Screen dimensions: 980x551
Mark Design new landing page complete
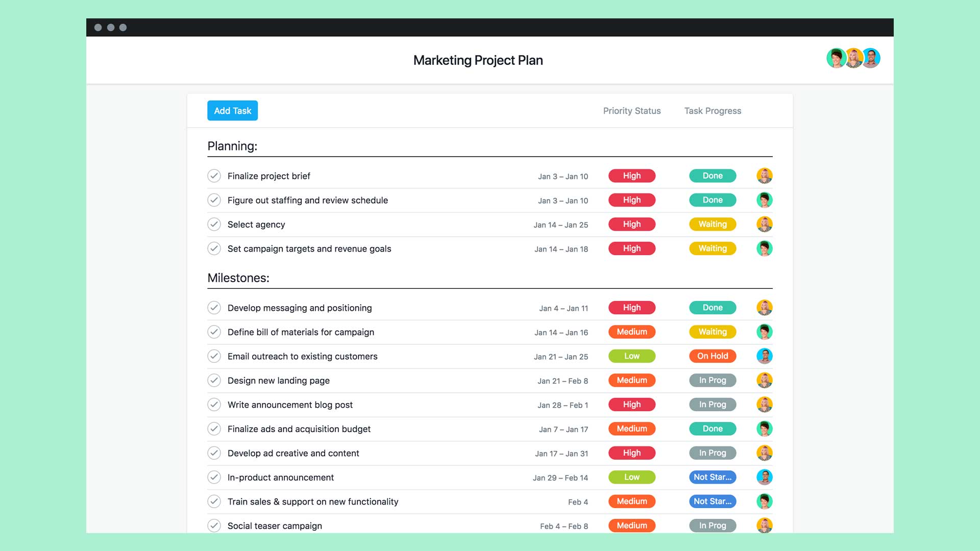(214, 381)
